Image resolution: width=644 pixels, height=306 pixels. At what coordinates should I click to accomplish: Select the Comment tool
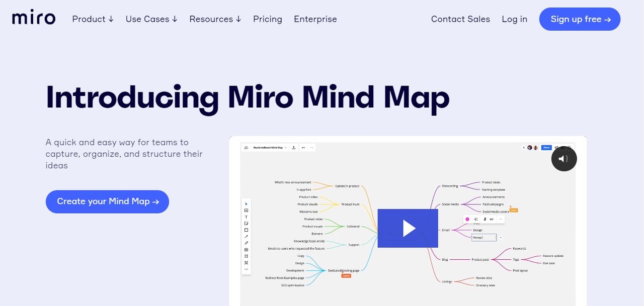pos(246,249)
